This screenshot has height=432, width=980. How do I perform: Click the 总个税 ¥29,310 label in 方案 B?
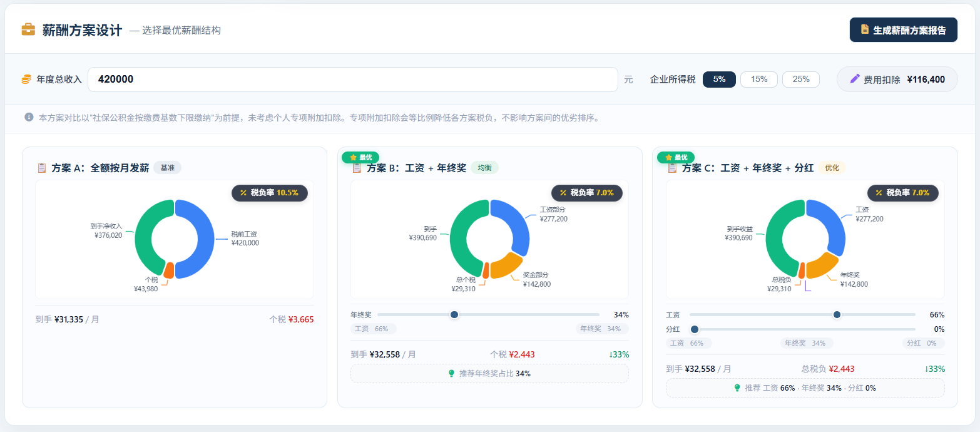pyautogui.click(x=464, y=284)
